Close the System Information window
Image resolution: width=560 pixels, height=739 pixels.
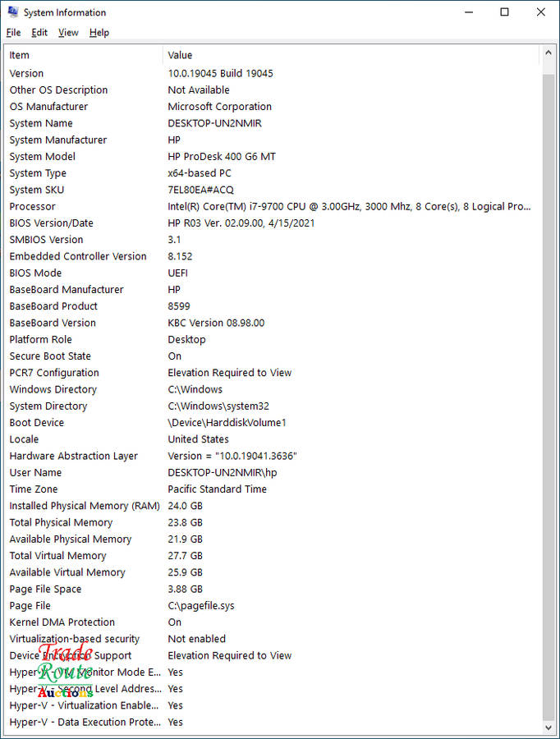541,12
